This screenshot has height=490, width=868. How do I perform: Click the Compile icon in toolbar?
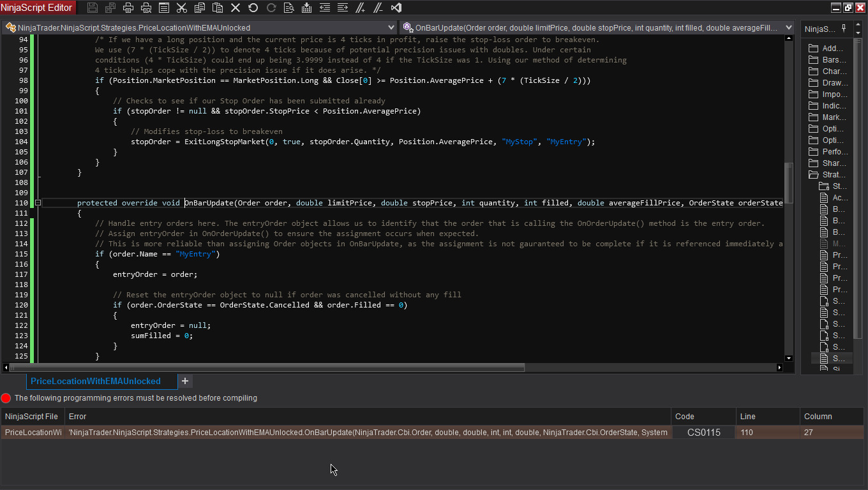(x=307, y=8)
